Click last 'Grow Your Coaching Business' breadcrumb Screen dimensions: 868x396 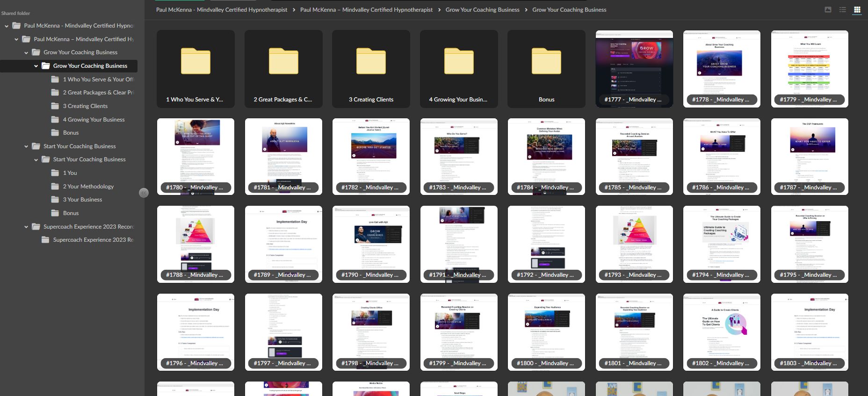click(569, 10)
